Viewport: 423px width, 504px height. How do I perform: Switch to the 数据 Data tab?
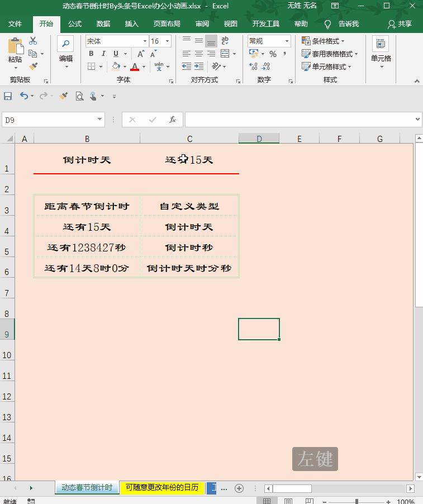click(103, 24)
